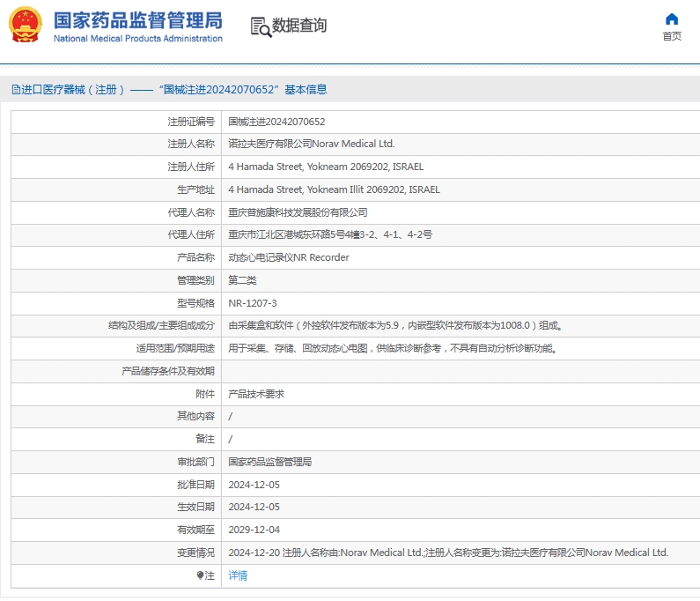This screenshot has height=601, width=700.
Task: Click the 数据查询 heading text
Action: 299,25
